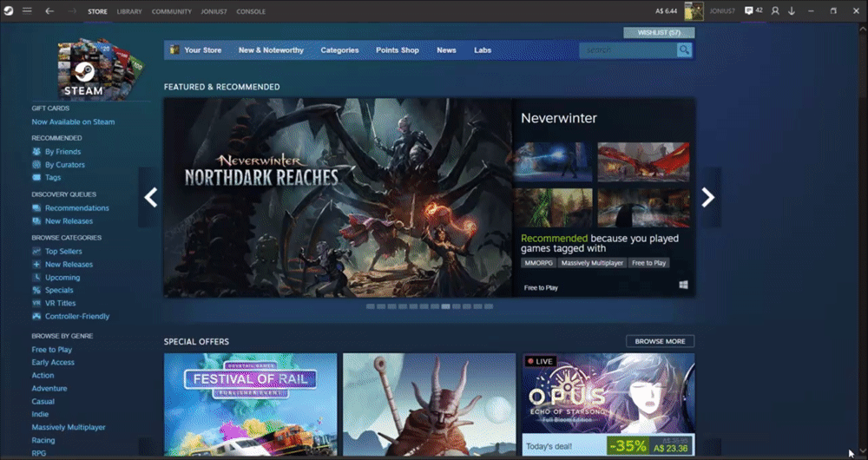
Task: Select Neverwinter red dragon screenshot thumbnail
Action: click(x=643, y=161)
